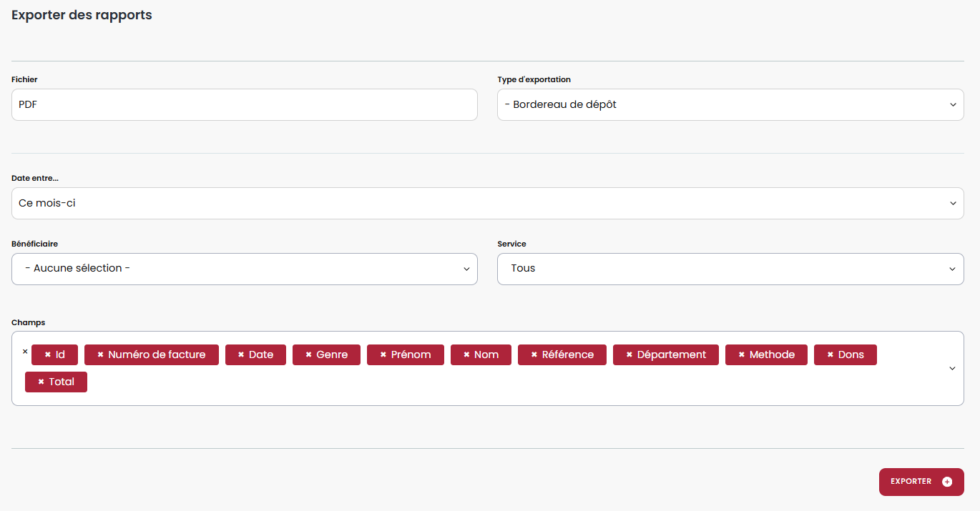Click the plus icon in the Exporter button
This screenshot has width=980, height=511.
[947, 482]
